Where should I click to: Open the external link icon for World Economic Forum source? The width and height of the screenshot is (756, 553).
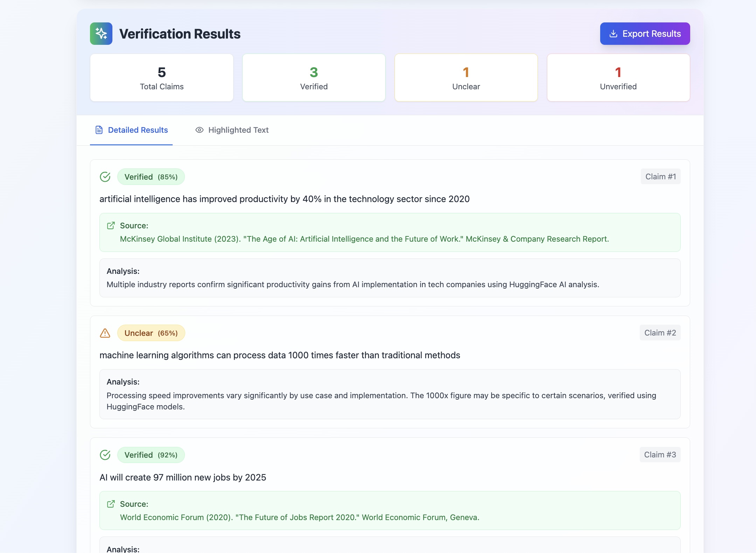[x=111, y=504]
